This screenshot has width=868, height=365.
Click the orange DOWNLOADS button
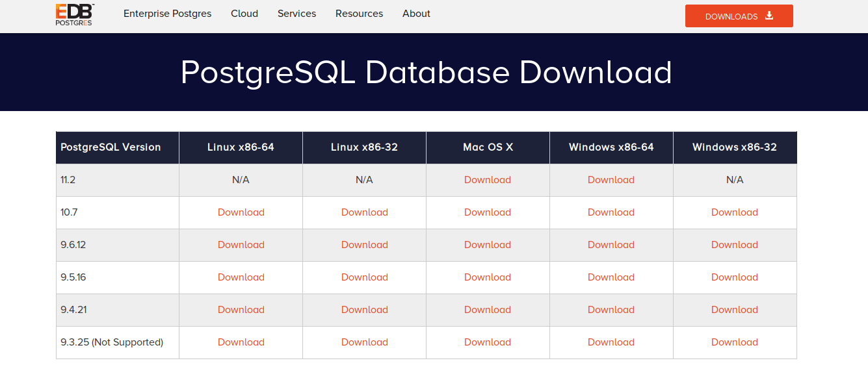coord(739,16)
